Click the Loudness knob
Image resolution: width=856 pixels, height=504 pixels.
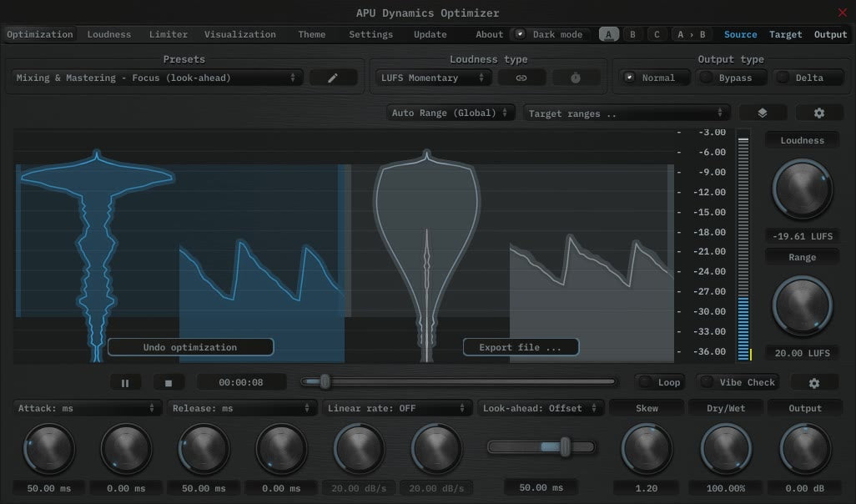tap(802, 189)
